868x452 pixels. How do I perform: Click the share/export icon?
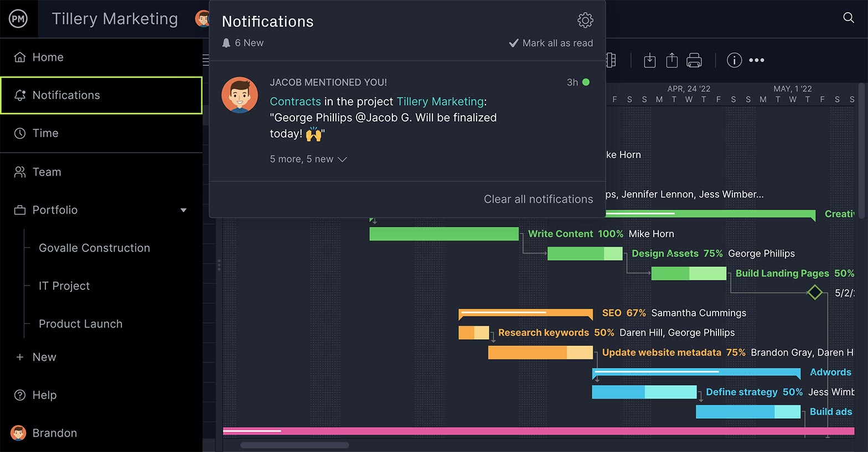click(671, 60)
